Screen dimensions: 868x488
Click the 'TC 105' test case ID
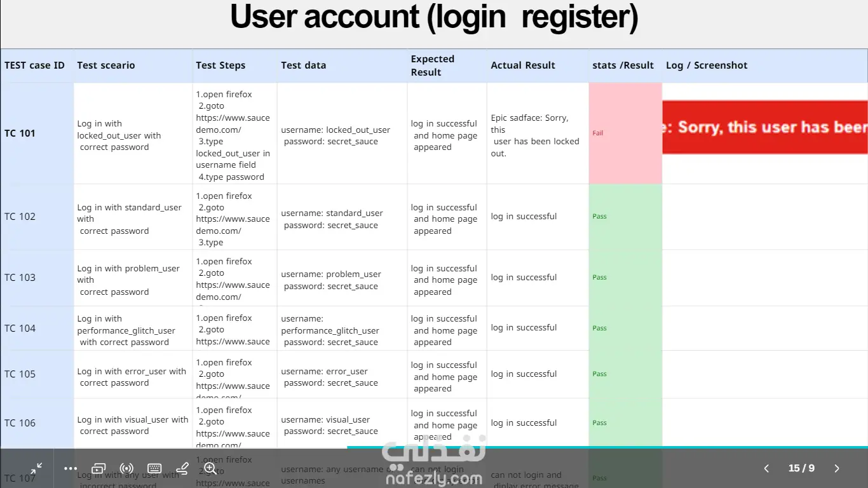point(20,374)
